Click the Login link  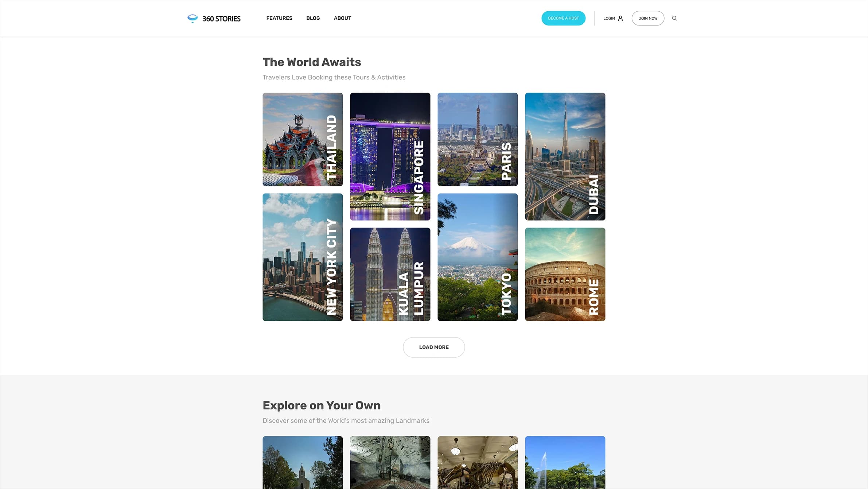(x=609, y=18)
